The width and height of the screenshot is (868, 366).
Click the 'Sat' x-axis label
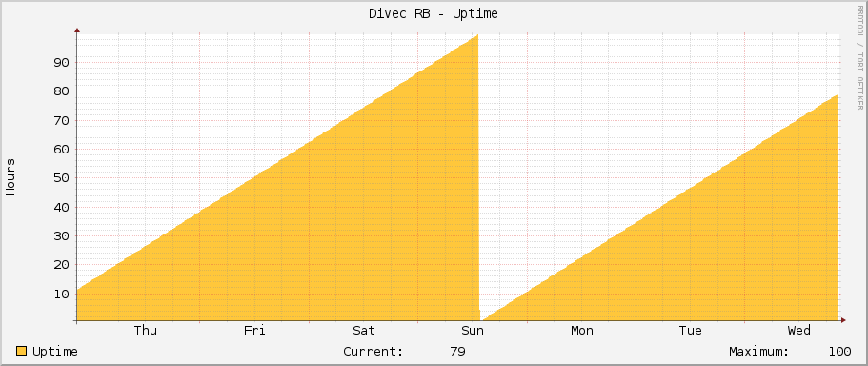pyautogui.click(x=364, y=331)
